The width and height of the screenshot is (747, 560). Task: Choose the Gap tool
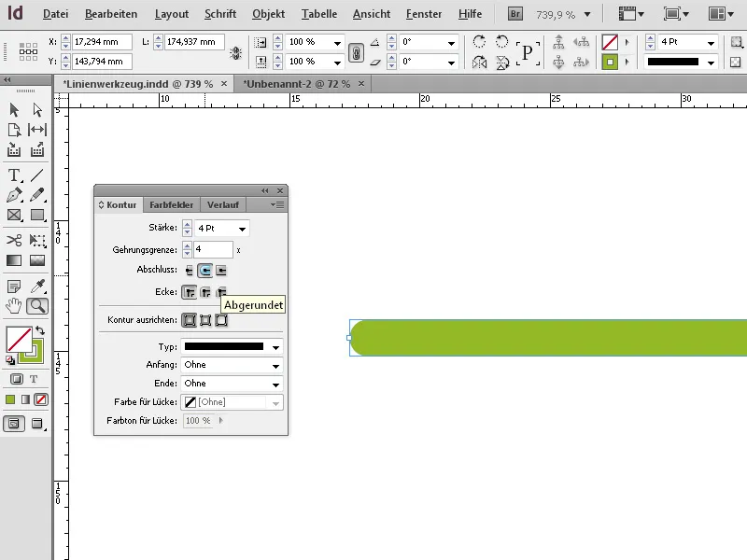[37, 130]
